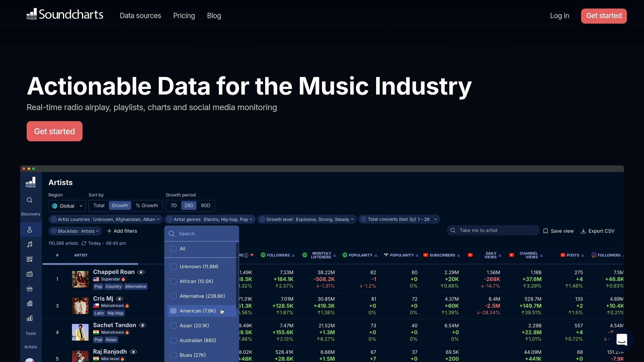Open Blog in top navigation
The width and height of the screenshot is (644, 362).
[x=214, y=16]
